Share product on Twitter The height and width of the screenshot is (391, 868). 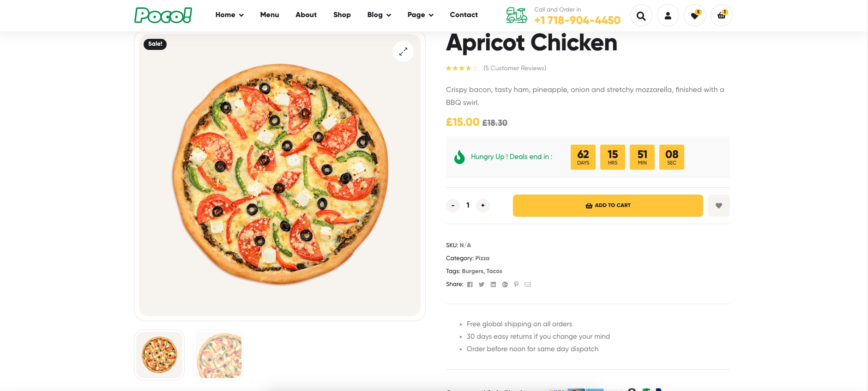[x=482, y=285]
